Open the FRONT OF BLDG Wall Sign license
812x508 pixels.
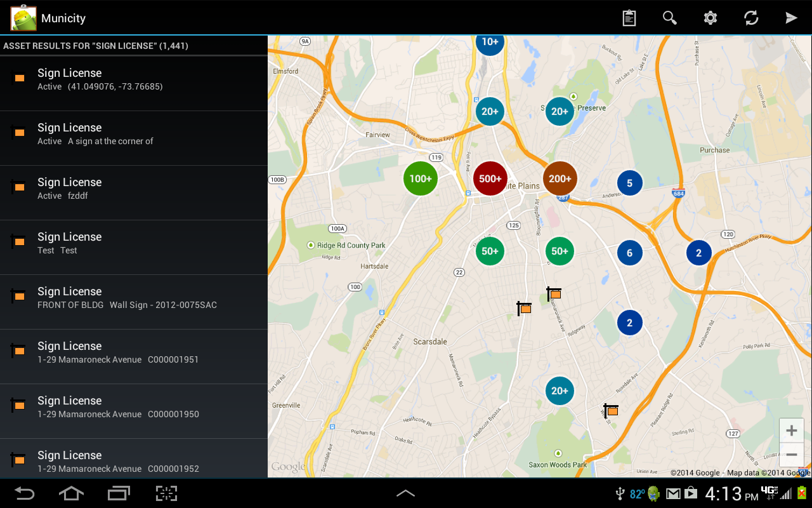134,302
